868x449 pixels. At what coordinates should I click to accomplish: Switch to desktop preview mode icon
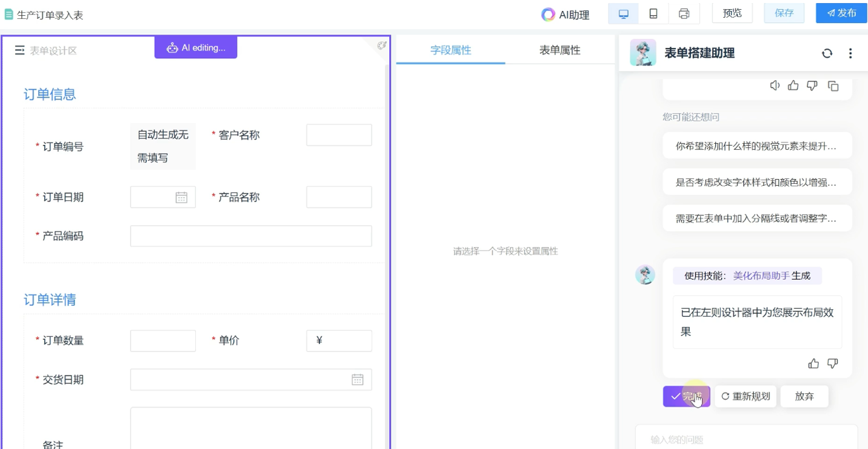coord(623,13)
